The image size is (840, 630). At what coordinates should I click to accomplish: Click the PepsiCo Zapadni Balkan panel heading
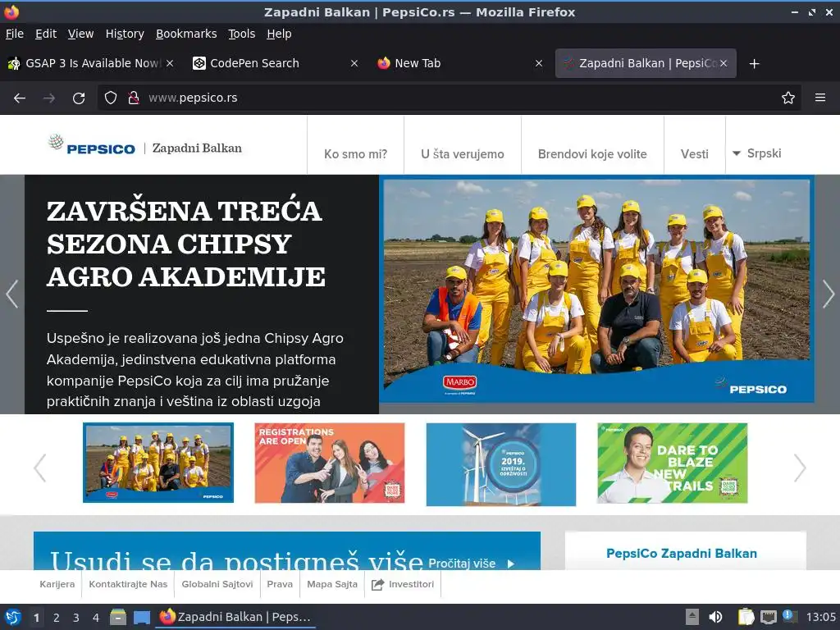tap(682, 554)
